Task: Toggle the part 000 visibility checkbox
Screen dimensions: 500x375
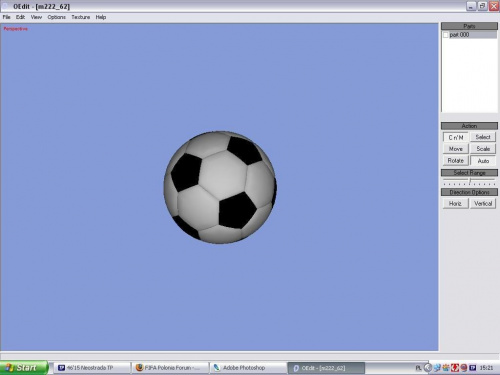Action: (x=446, y=35)
